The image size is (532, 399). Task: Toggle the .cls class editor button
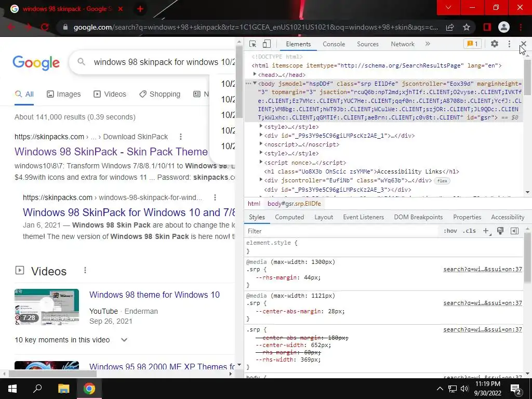point(469,231)
